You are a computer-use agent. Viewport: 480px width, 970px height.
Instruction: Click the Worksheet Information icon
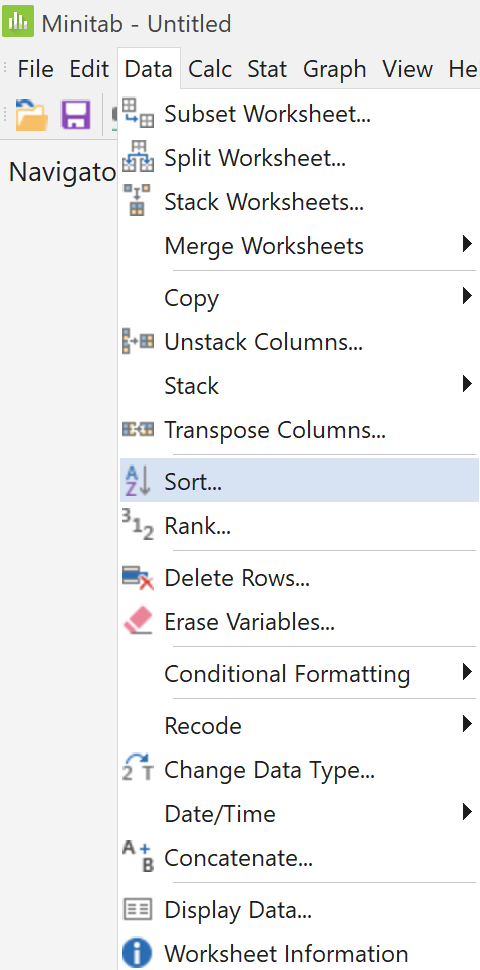pyautogui.click(x=137, y=953)
